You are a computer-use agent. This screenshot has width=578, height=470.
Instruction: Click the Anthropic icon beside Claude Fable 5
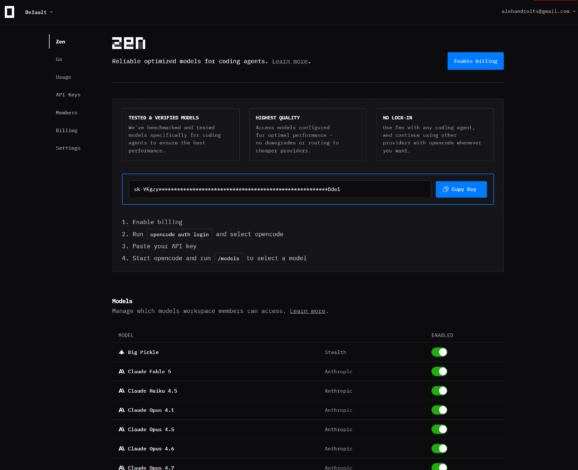click(x=121, y=371)
